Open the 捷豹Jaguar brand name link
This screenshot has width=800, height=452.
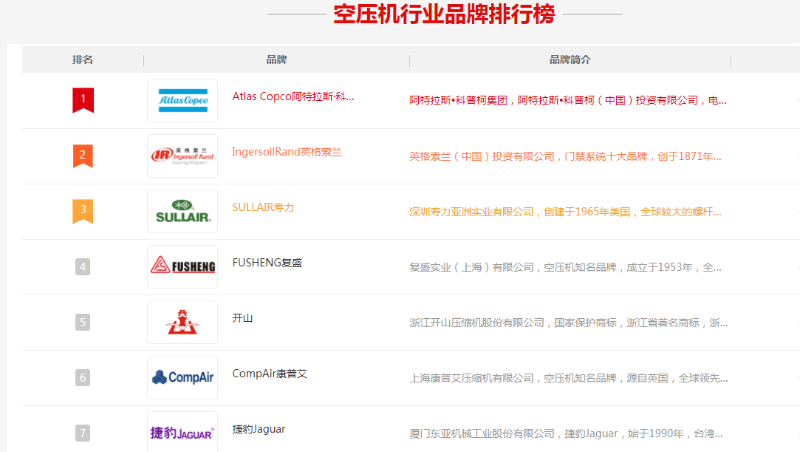click(259, 430)
